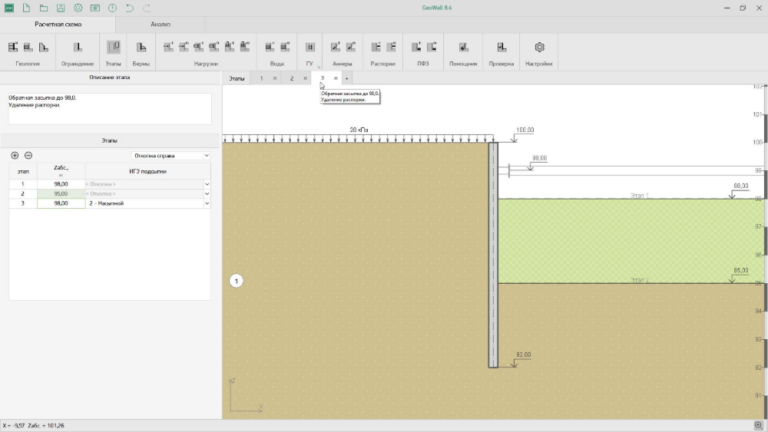Click the green backfill layer in the drawing
Screen dimensions: 768x432
coord(632,241)
